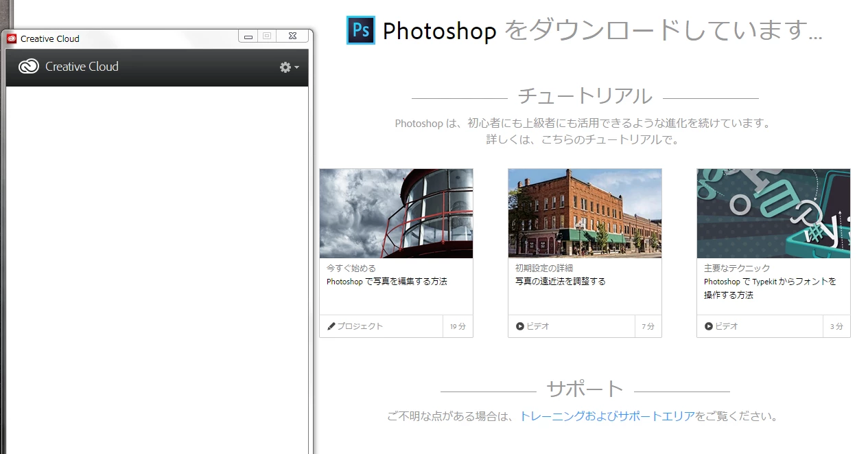Close the Creative Cloud window
The width and height of the screenshot is (868, 454).
[x=292, y=36]
